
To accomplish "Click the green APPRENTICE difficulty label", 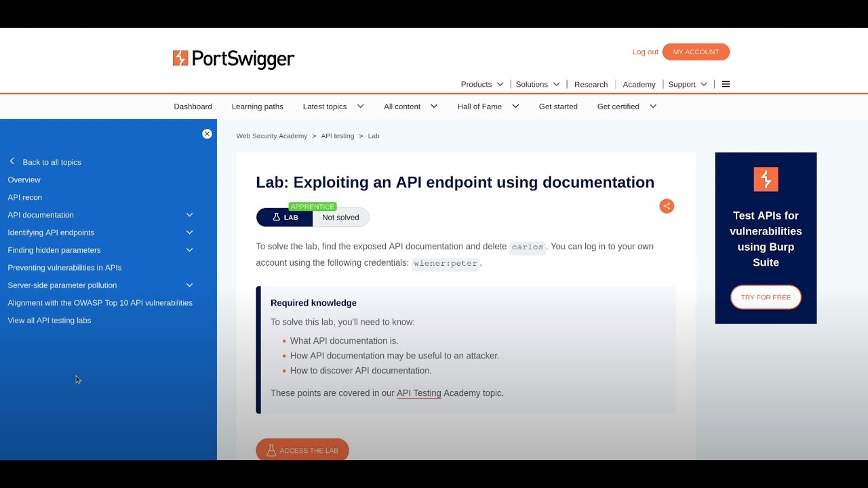I will click(313, 207).
